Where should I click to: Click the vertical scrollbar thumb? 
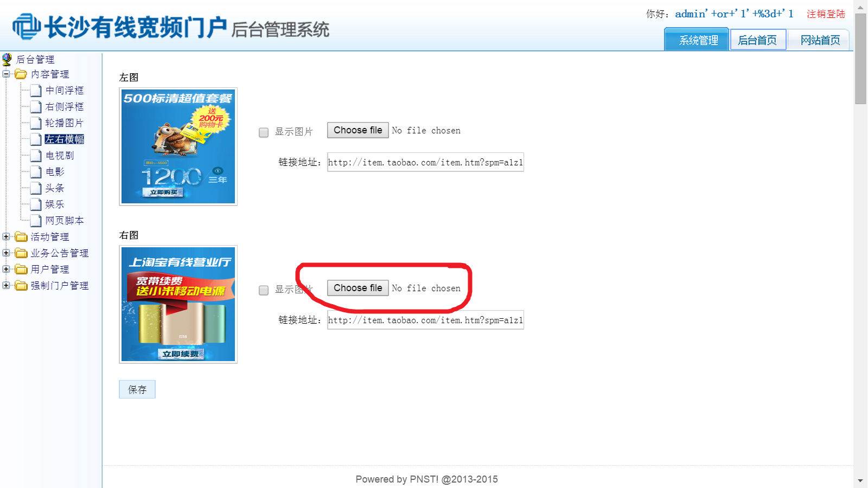click(860, 59)
